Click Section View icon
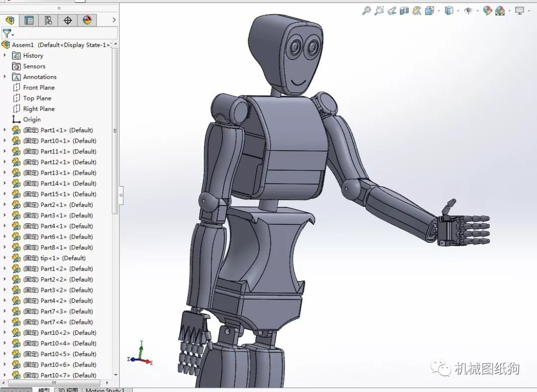The width and height of the screenshot is (537, 392). [404, 11]
